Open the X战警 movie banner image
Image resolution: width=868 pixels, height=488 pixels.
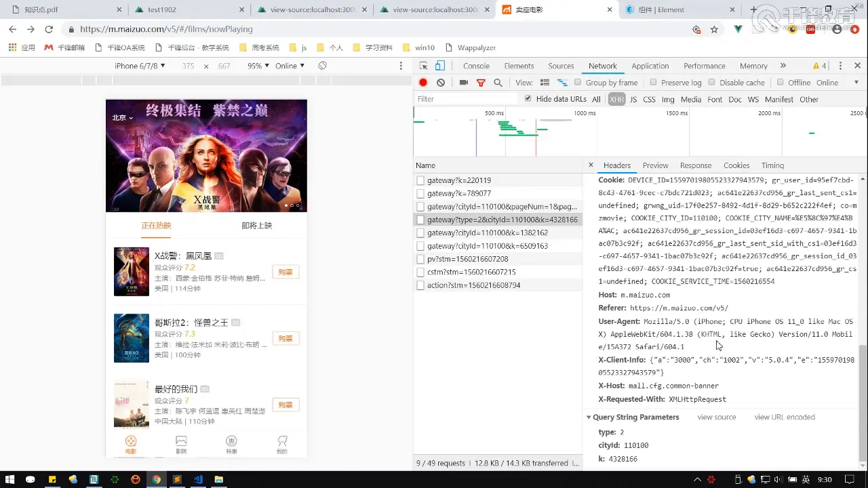[x=206, y=156]
